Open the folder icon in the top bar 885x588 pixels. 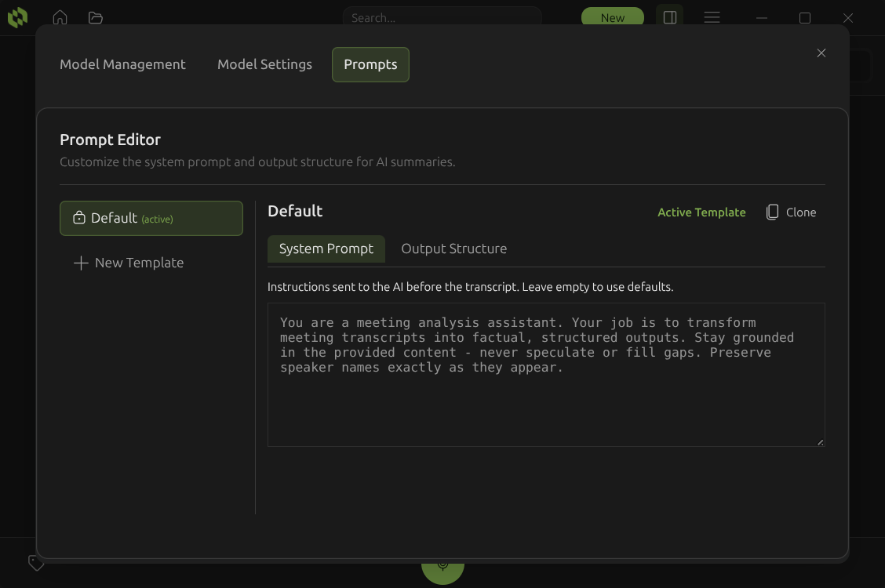(95, 17)
